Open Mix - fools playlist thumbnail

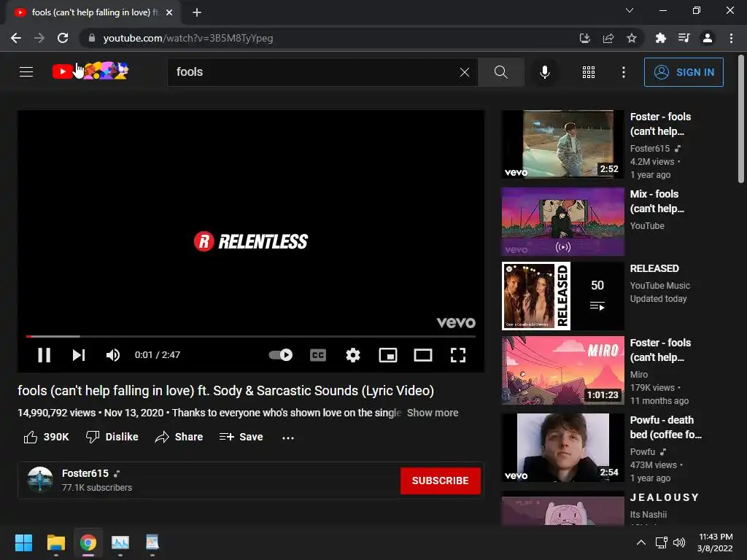click(x=562, y=222)
